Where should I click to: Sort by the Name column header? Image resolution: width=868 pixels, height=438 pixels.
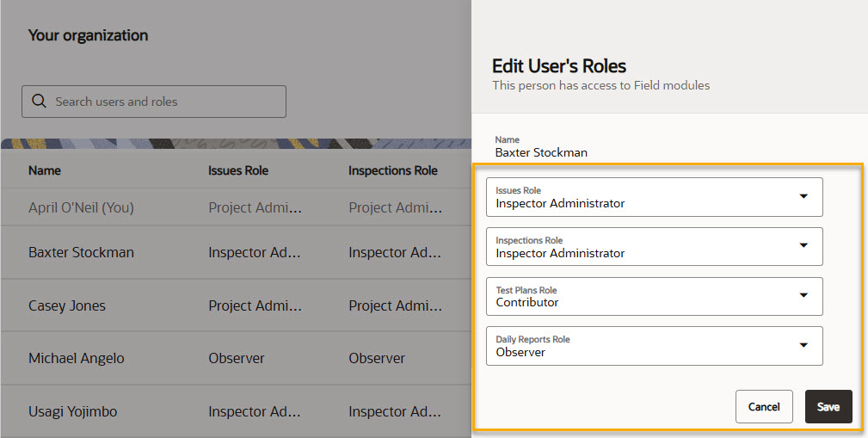(45, 170)
